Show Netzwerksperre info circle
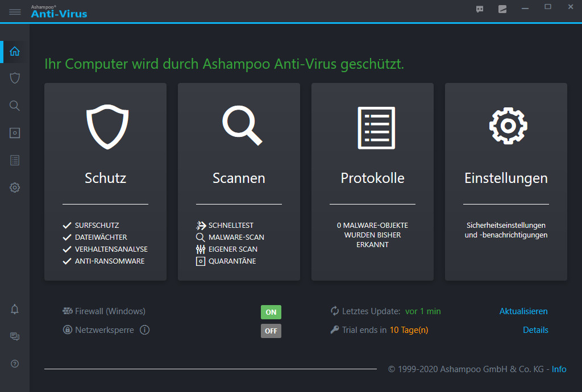The image size is (582, 392). coord(145,330)
